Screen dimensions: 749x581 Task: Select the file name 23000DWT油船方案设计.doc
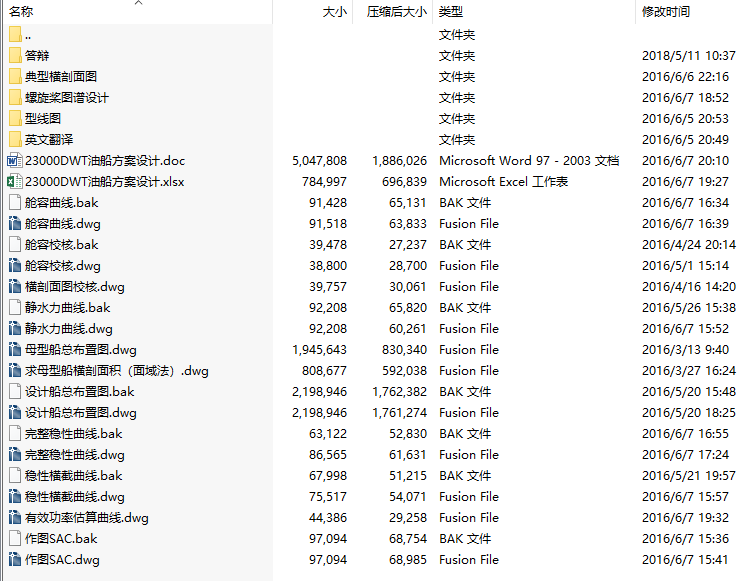105,161
